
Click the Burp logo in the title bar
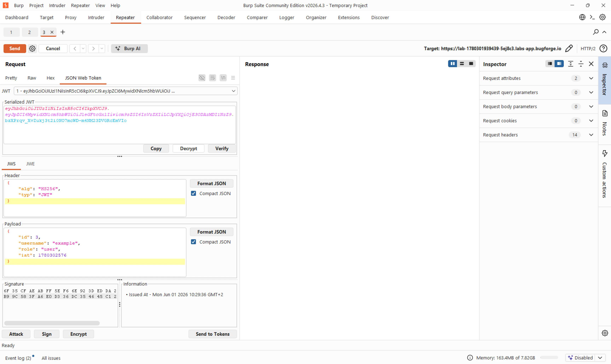point(6,5)
